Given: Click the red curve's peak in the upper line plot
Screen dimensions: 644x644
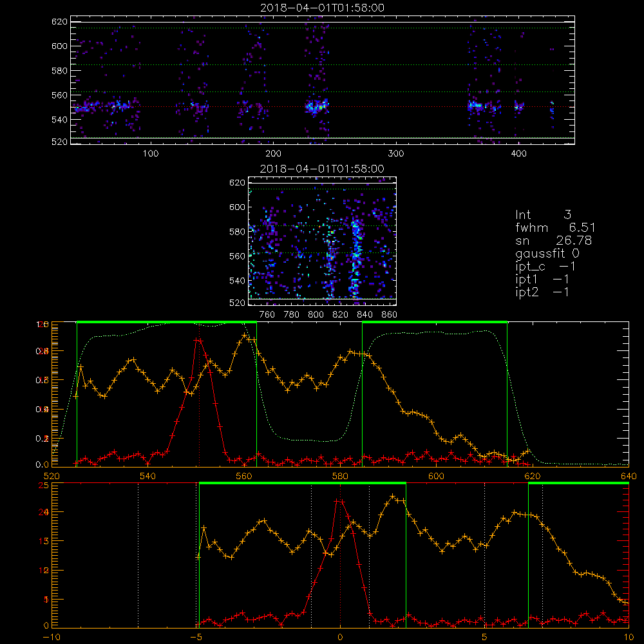Looking at the screenshot, I should pos(199,340).
